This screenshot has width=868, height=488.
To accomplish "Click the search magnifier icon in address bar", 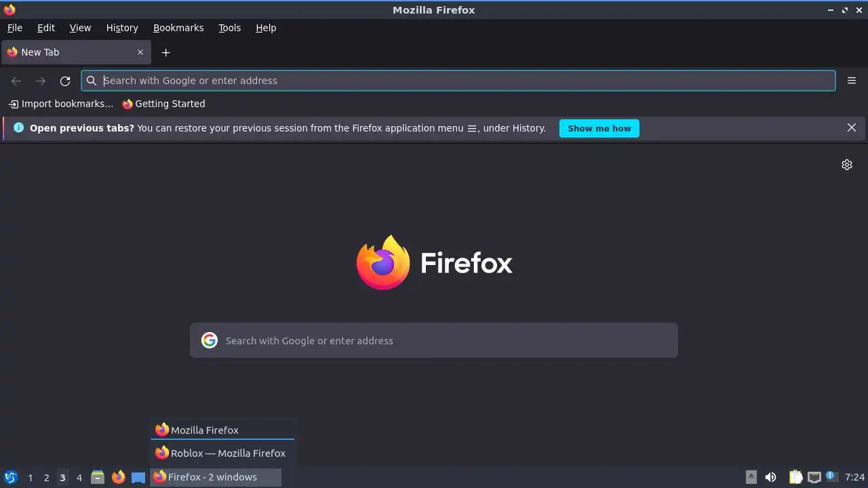I will [x=92, y=81].
